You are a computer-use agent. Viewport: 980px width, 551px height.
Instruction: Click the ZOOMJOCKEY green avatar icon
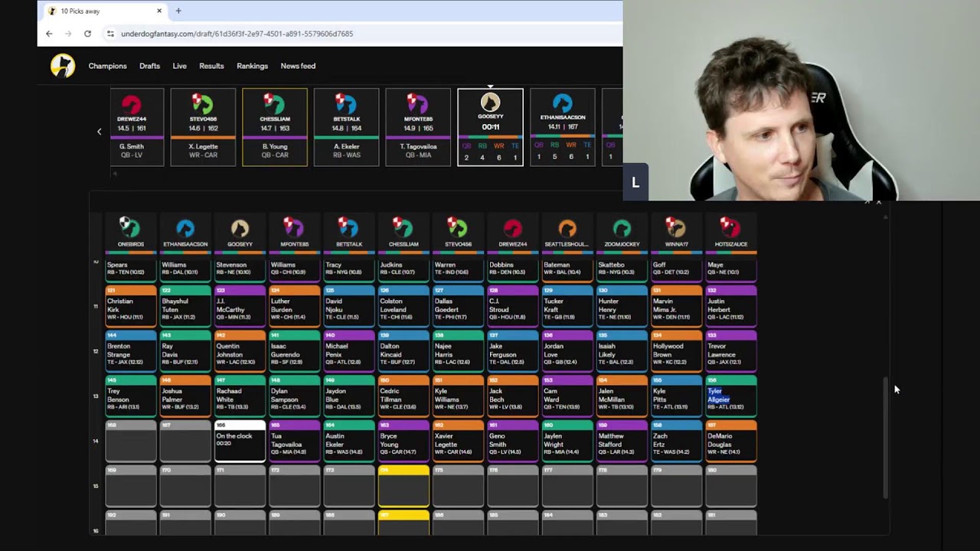click(x=622, y=228)
